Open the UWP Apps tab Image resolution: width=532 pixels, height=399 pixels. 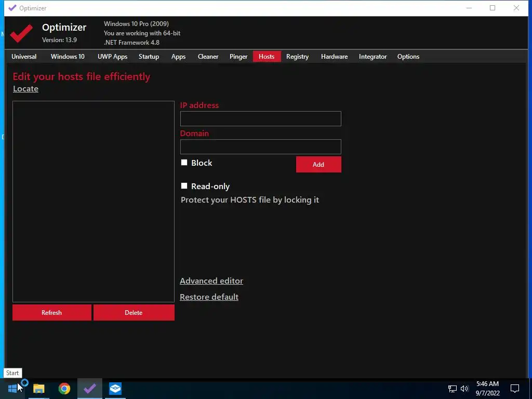pyautogui.click(x=113, y=57)
